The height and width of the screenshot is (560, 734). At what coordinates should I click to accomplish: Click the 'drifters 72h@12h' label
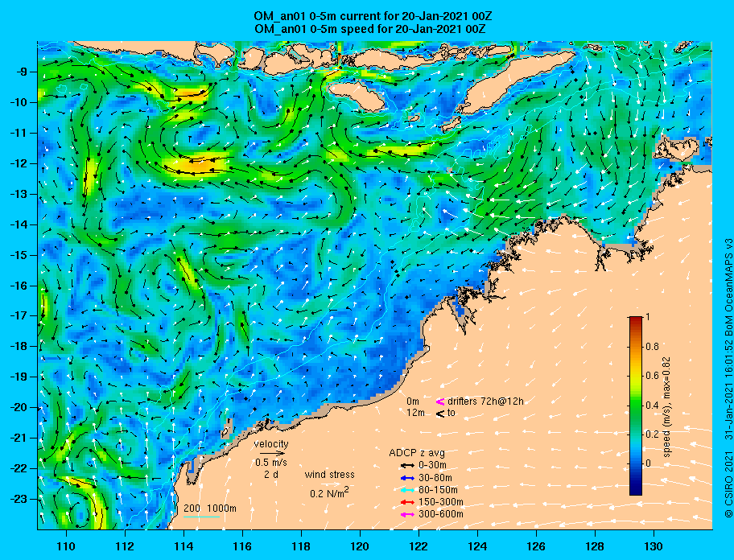pyautogui.click(x=485, y=401)
